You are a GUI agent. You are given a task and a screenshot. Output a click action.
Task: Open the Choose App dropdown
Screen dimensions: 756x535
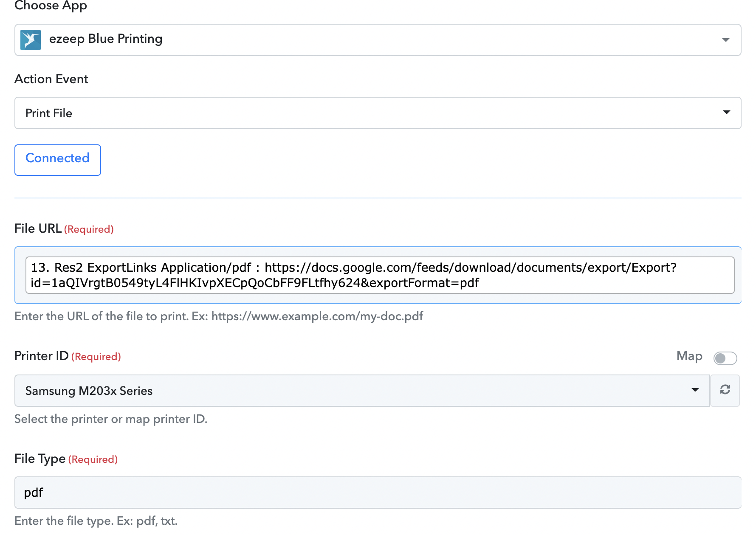click(x=378, y=40)
